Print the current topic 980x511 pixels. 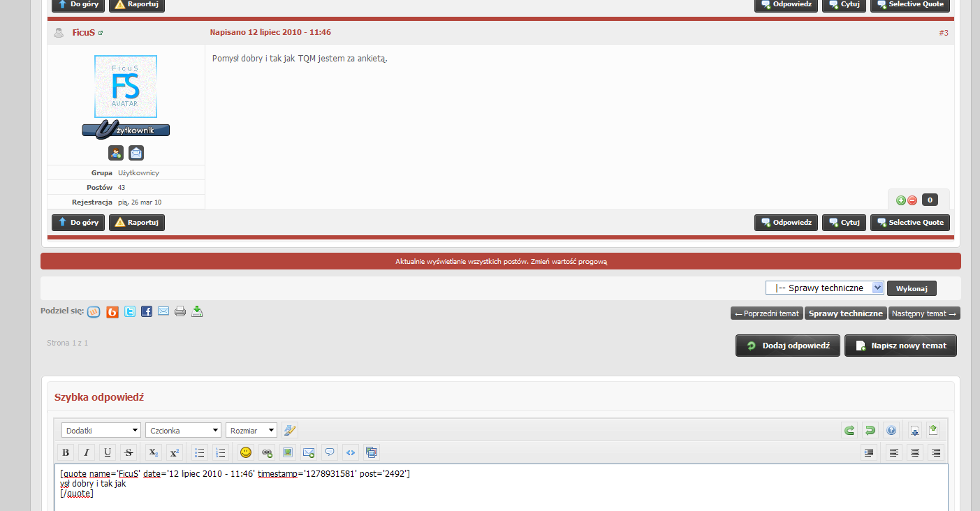click(180, 311)
